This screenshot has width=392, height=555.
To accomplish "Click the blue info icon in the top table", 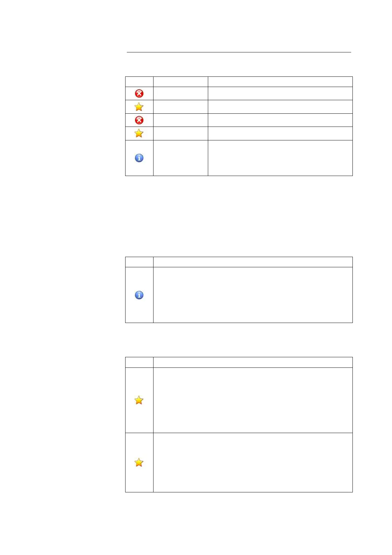I will 139,158.
